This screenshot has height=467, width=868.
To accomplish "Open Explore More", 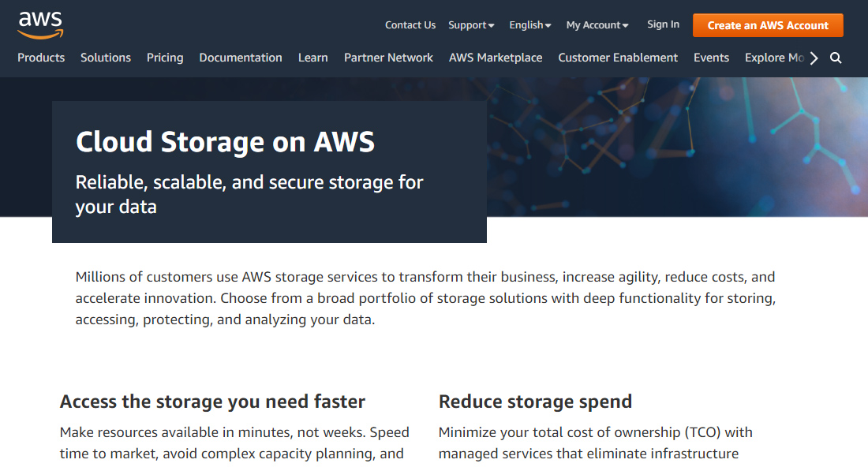I will pos(774,58).
